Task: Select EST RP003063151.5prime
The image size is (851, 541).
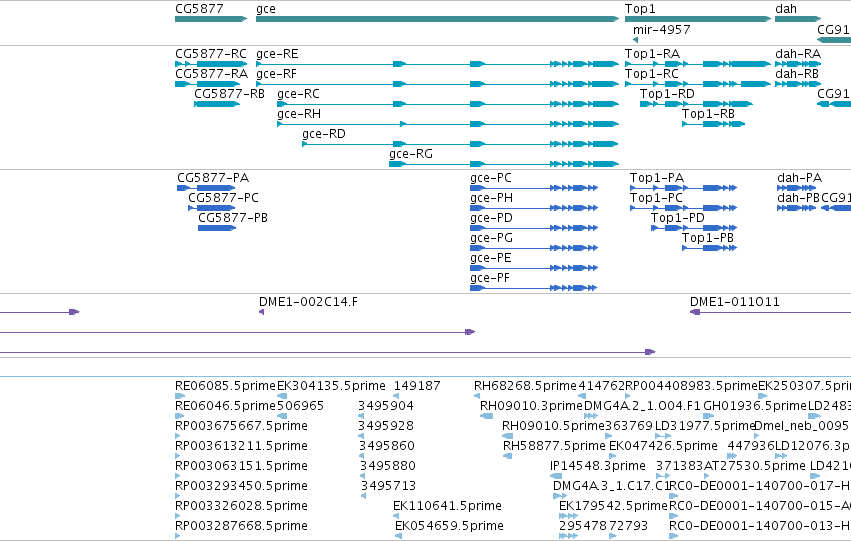Action: point(177,476)
